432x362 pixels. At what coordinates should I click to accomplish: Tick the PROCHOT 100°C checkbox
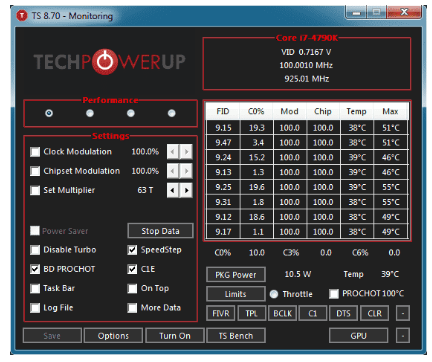point(334,294)
